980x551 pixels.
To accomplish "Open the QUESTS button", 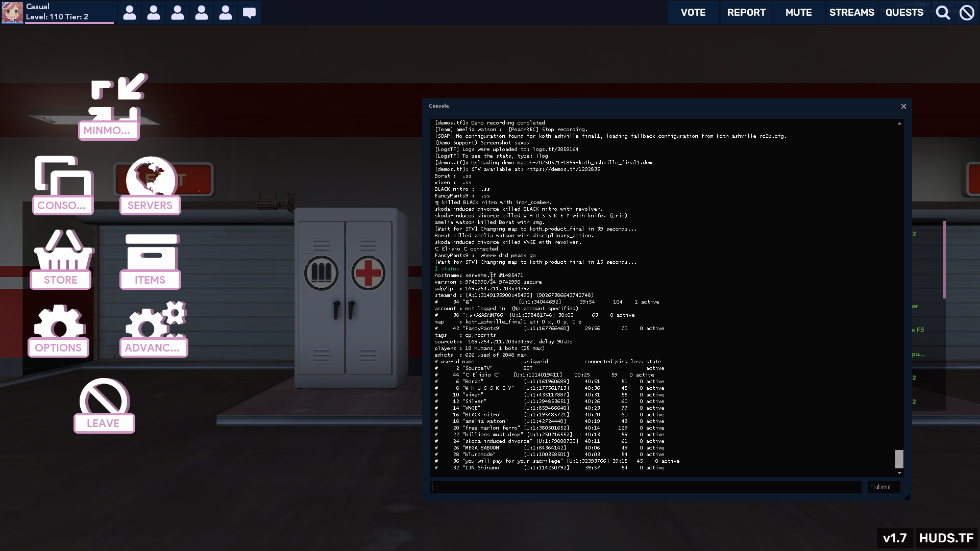I will coord(904,12).
